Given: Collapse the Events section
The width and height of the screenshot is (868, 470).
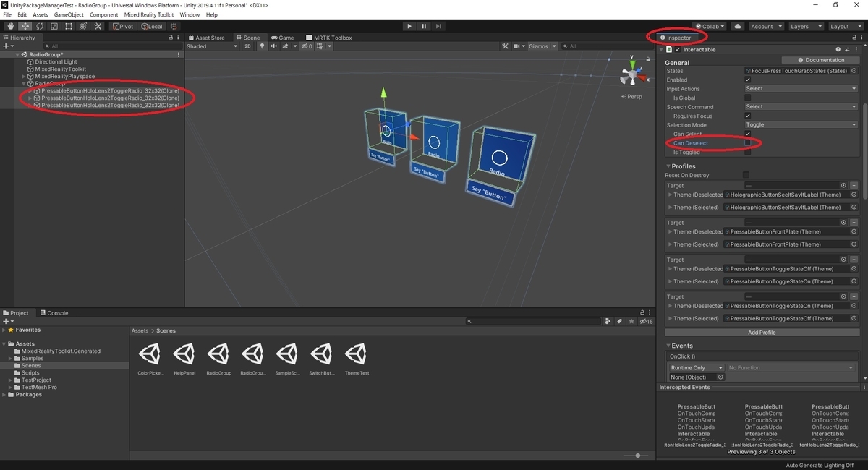Looking at the screenshot, I should click(668, 346).
